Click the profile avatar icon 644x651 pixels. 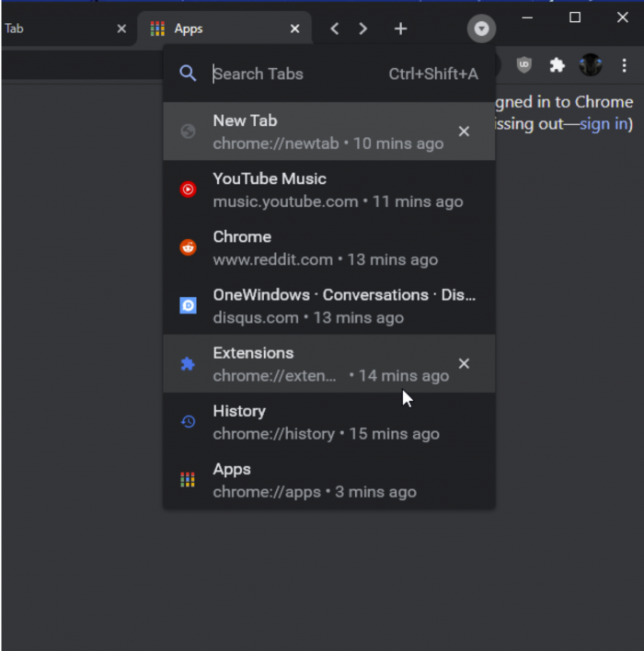click(x=590, y=64)
